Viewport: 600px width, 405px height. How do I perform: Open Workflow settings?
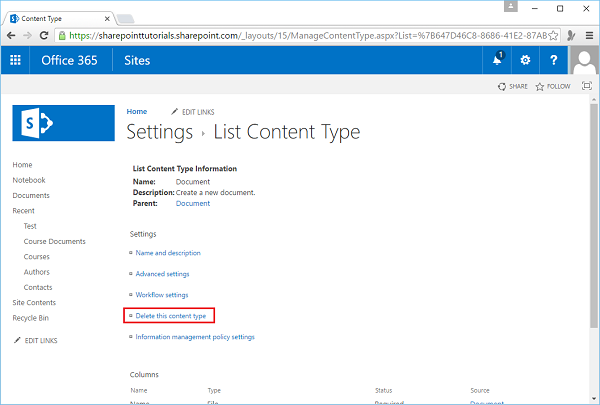162,295
